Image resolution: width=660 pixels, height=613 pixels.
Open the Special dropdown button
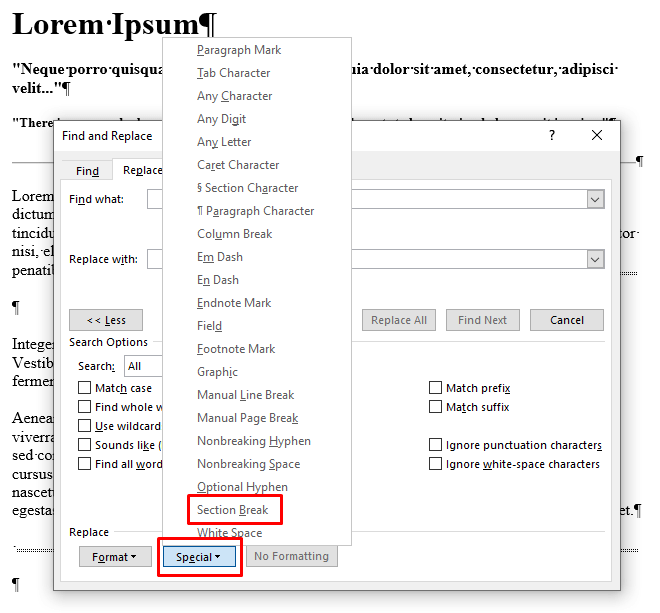click(x=199, y=557)
